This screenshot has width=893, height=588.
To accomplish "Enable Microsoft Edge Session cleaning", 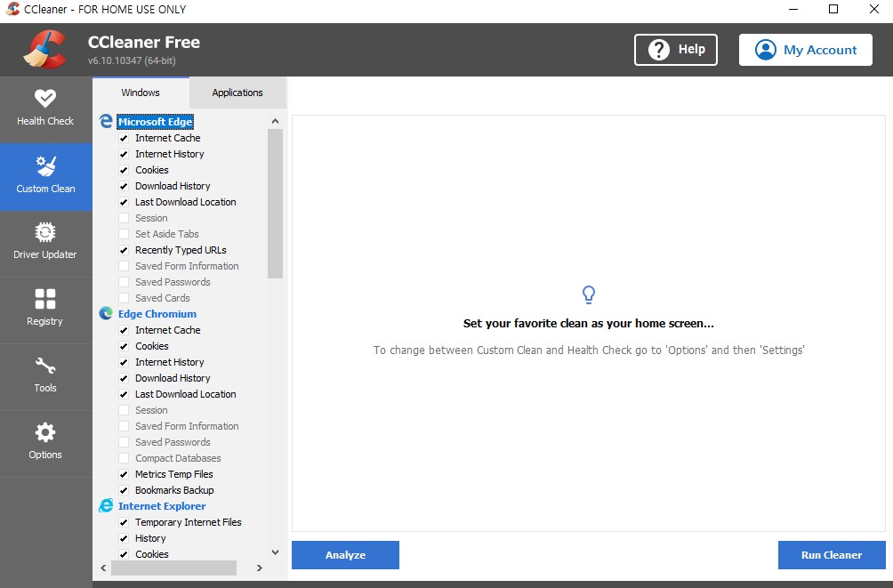I will click(x=124, y=218).
